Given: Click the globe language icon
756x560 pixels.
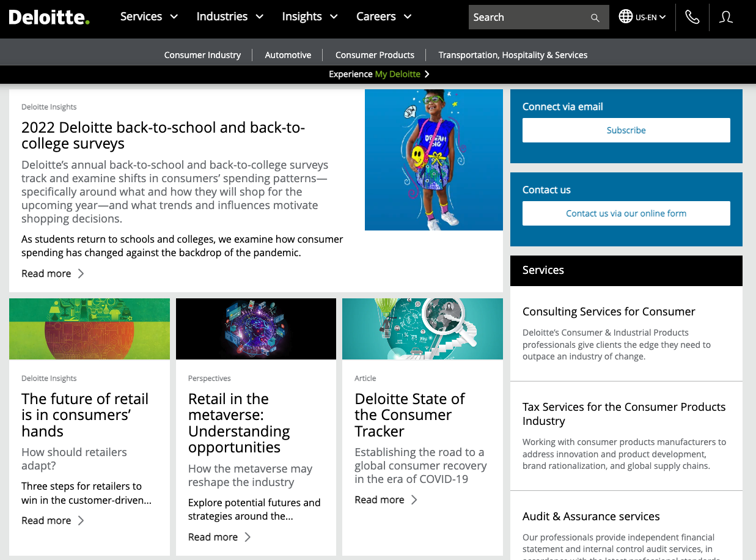Looking at the screenshot, I should pyautogui.click(x=625, y=17).
